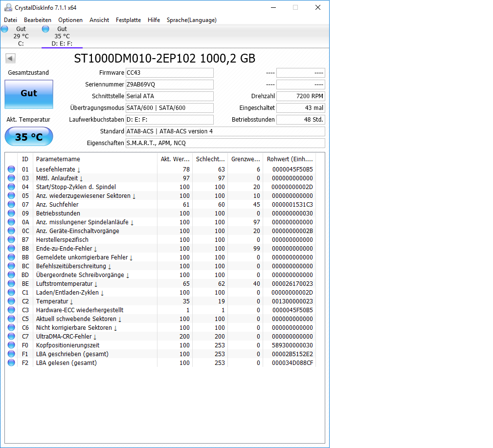Click the Eigenschaften S.M.A.R.T., APM, NCQ field

point(225,143)
